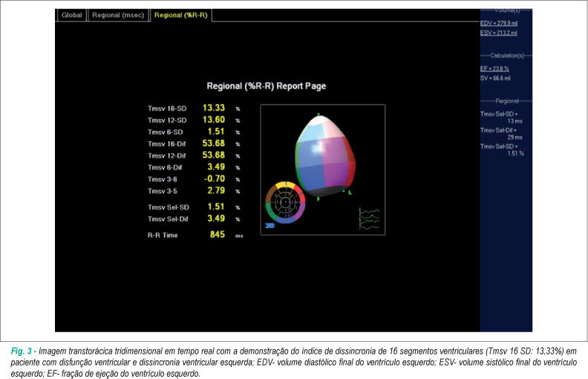This screenshot has height=379, width=588.
Task: Select the SV = 66.6 ml value
Action: (495, 79)
